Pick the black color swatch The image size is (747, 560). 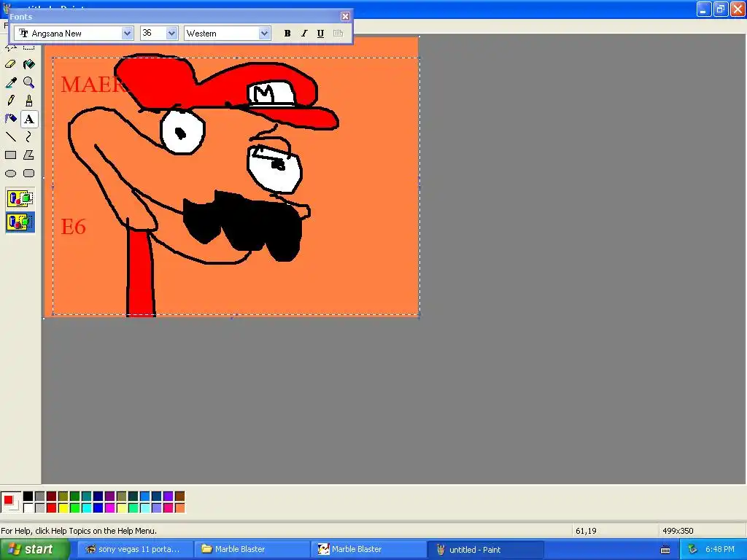click(x=28, y=496)
